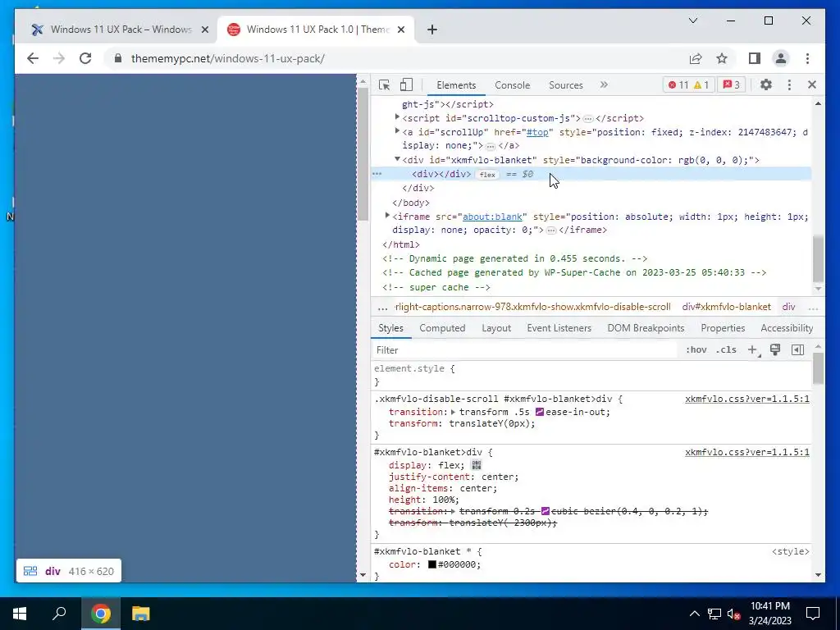This screenshot has height=630, width=840.
Task: Open the cubic-bezier easing editor swatch
Action: [x=546, y=512]
